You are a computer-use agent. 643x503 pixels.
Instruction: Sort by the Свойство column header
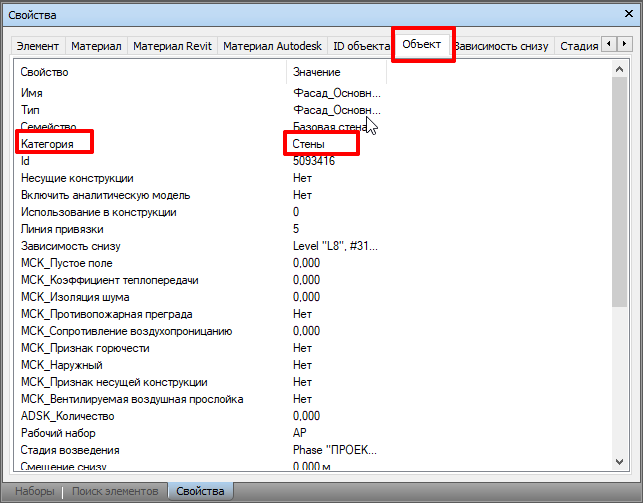coord(150,72)
